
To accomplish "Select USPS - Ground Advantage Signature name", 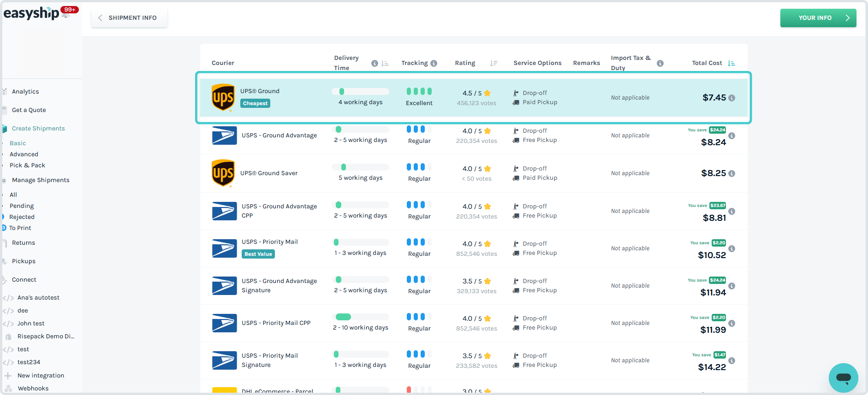I will (279, 286).
